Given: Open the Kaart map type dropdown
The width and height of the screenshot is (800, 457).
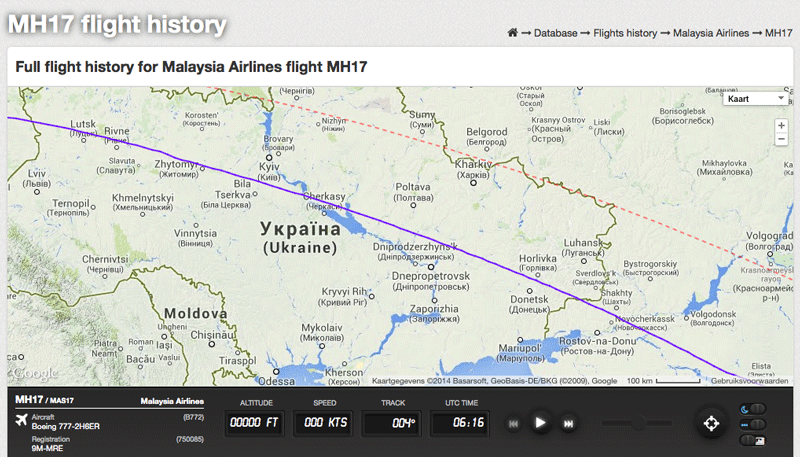Looking at the screenshot, I should point(756,99).
